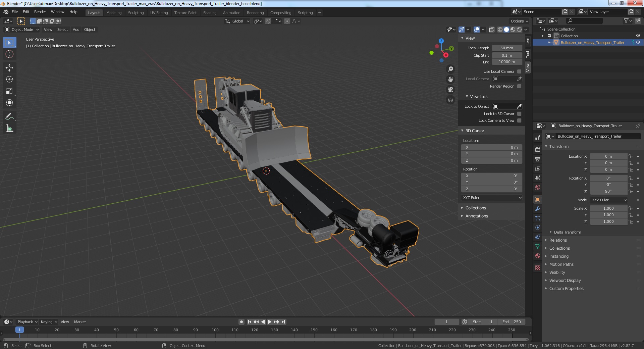The image size is (644, 349).
Task: Hide Collection via its eye icon
Action: tap(638, 36)
